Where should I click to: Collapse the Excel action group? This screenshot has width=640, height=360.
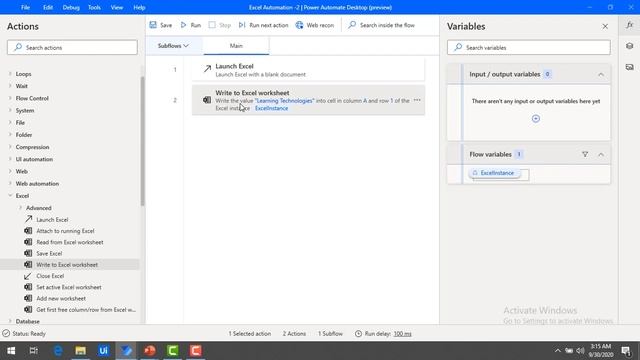10,196
